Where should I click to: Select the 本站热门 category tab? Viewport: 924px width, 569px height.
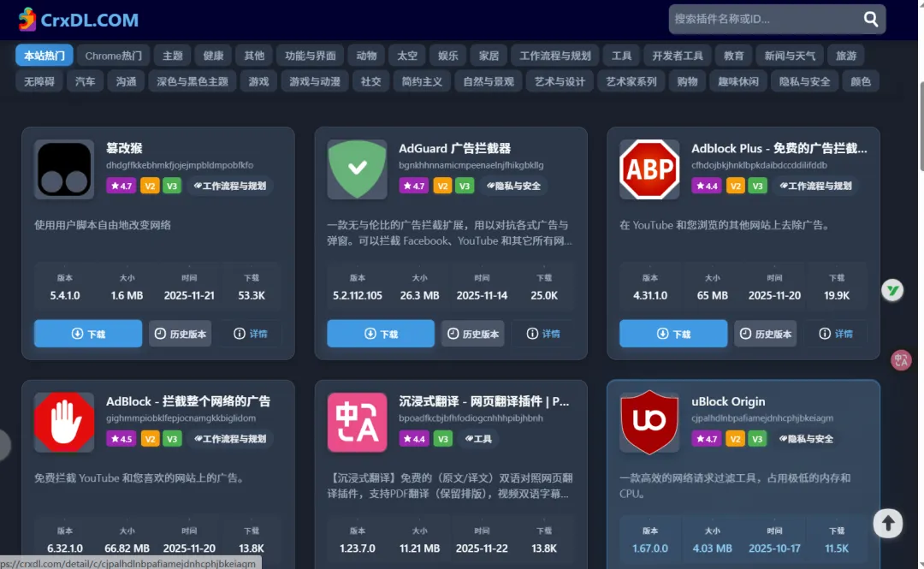(44, 56)
